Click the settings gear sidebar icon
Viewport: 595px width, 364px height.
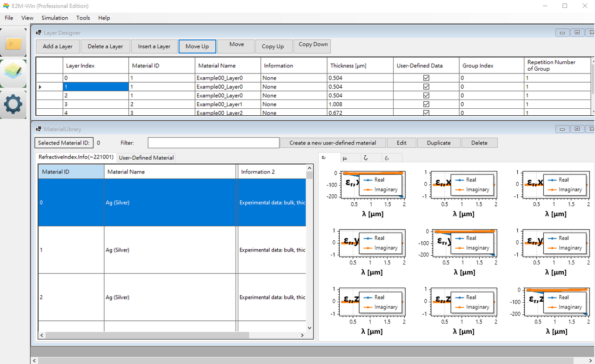coord(13,104)
